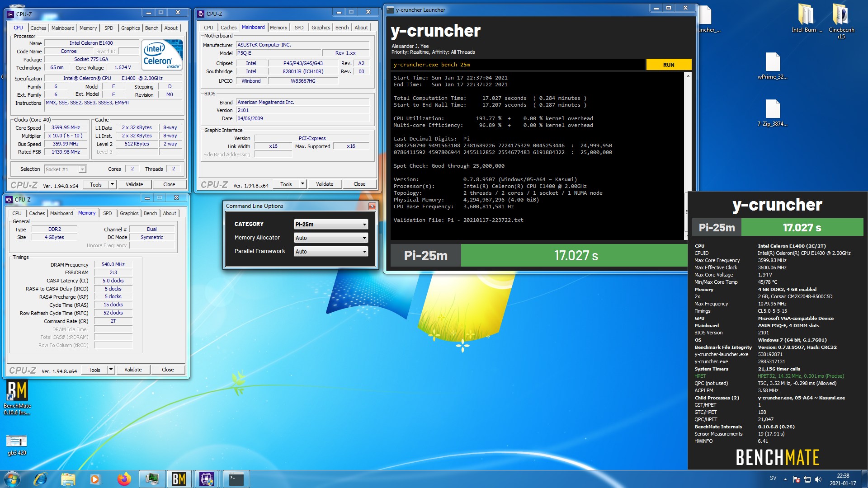868x488 pixels.
Task: Open Windows Explorer from the taskbar
Action: 68,479
